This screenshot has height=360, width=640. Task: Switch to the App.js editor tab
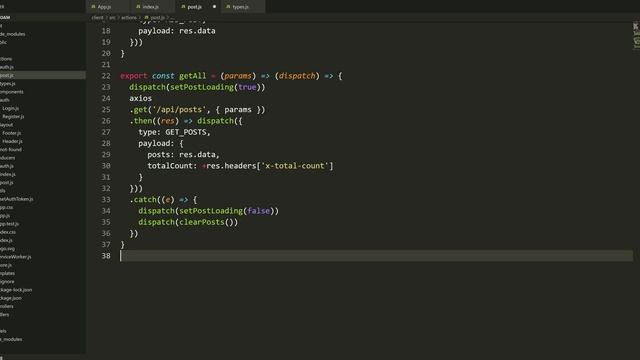108,7
